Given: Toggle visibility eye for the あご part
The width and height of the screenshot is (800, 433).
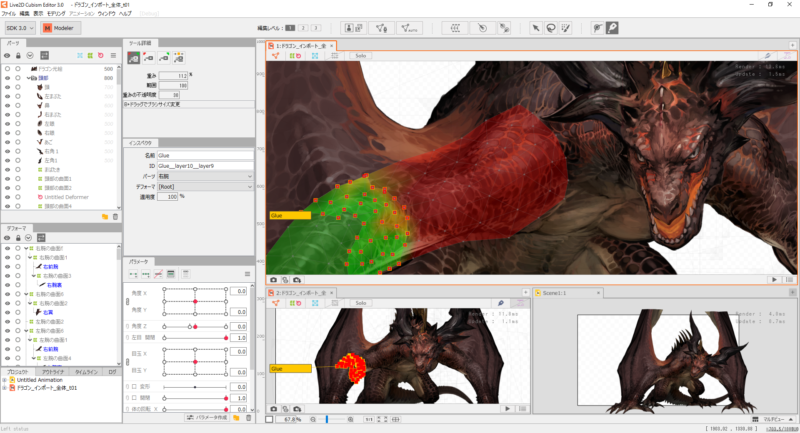Looking at the screenshot, I should [7, 142].
